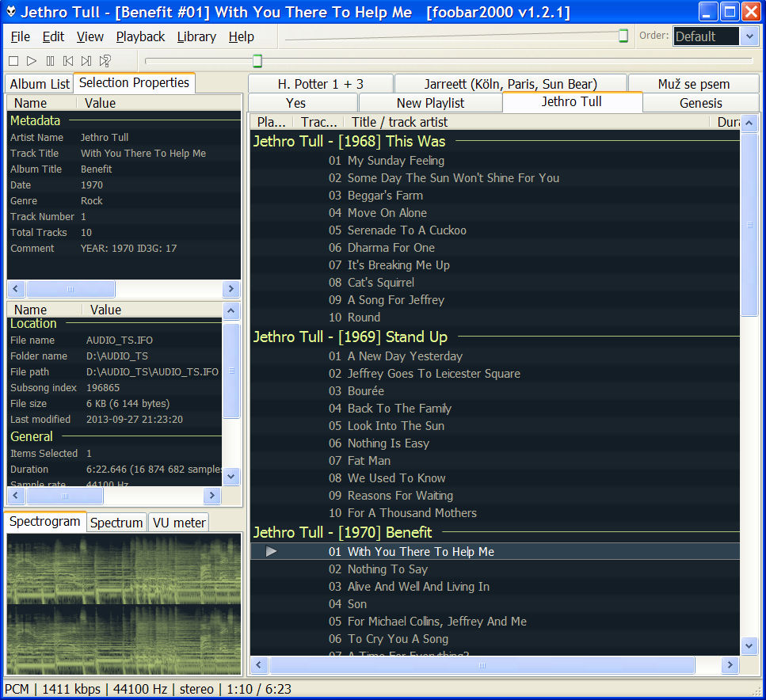
Task: Select the track Bourée in playlist
Action: pos(365,391)
